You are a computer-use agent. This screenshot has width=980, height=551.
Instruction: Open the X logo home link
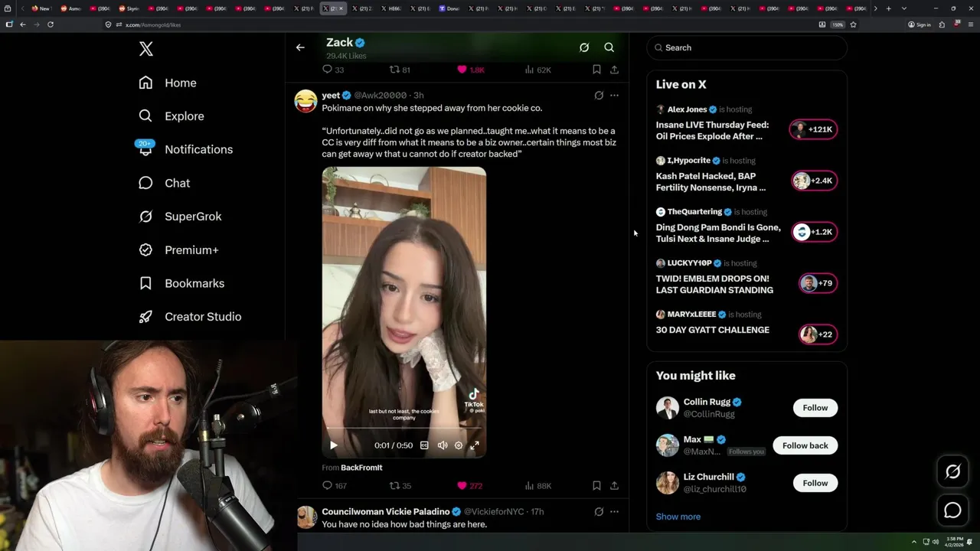(x=146, y=49)
